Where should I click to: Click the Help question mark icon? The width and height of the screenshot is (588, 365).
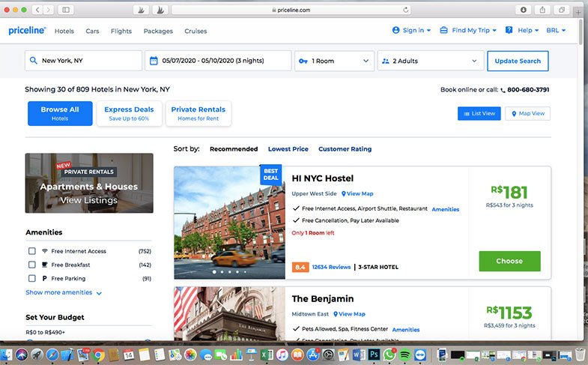pyautogui.click(x=509, y=30)
